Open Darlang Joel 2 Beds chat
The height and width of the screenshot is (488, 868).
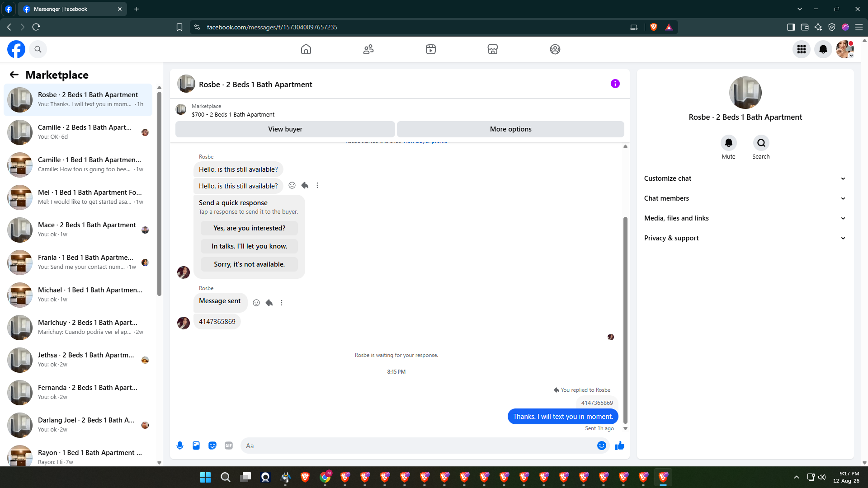(78, 425)
